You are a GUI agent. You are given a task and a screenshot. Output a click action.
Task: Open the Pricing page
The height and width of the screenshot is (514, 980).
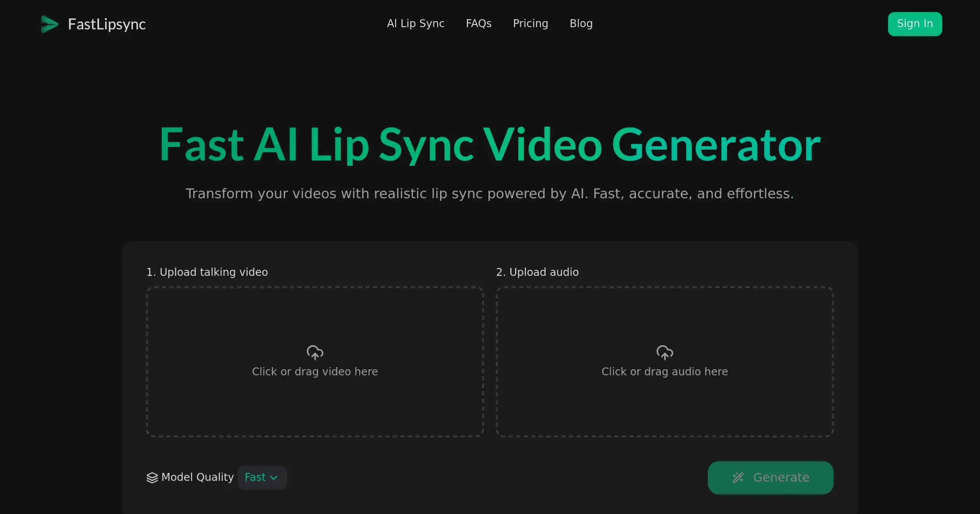click(530, 24)
